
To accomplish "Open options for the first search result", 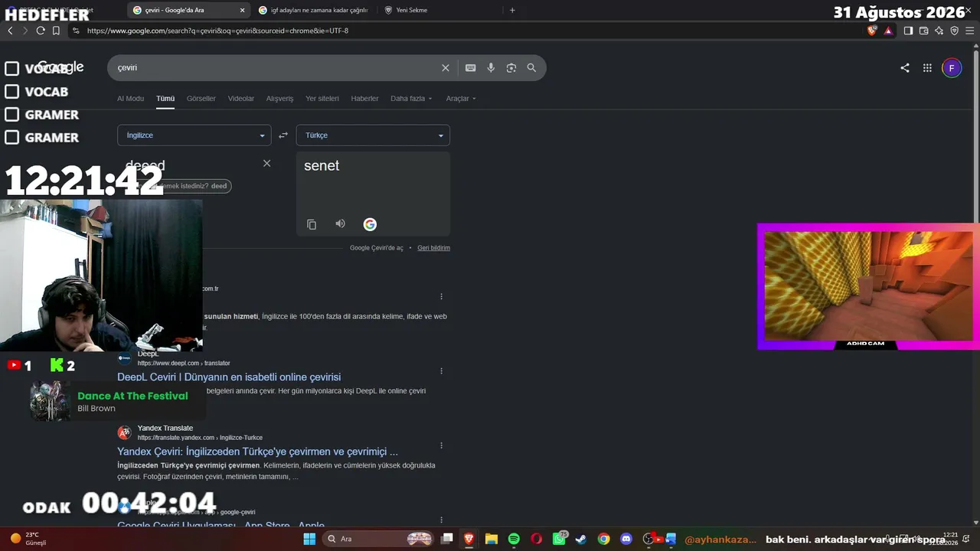I will [x=441, y=296].
